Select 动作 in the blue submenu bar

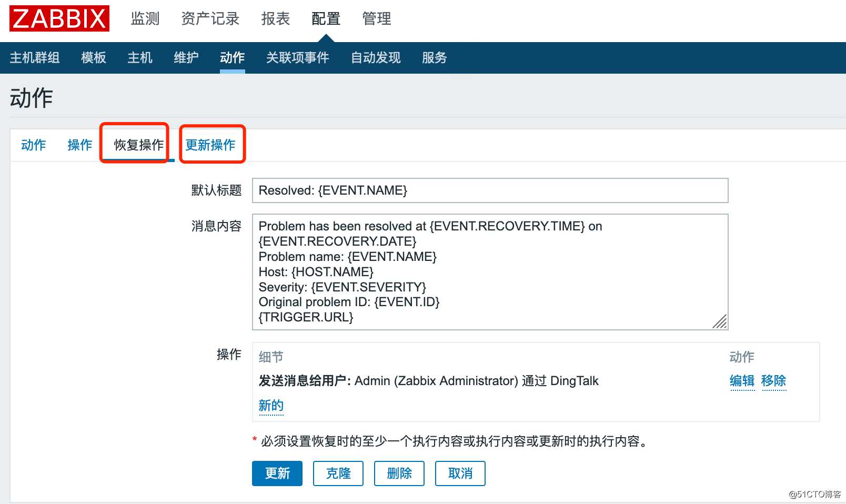pyautogui.click(x=233, y=57)
